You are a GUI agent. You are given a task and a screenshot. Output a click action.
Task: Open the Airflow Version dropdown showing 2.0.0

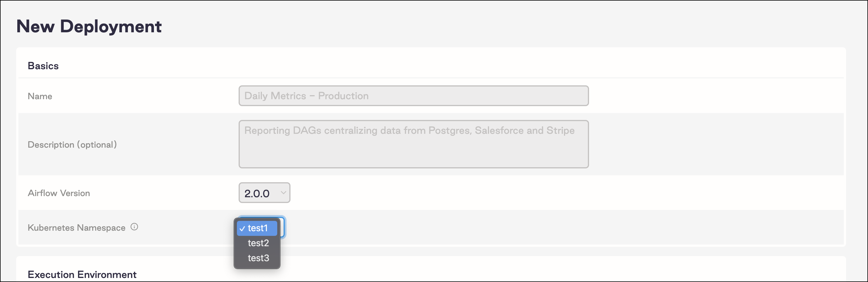264,193
